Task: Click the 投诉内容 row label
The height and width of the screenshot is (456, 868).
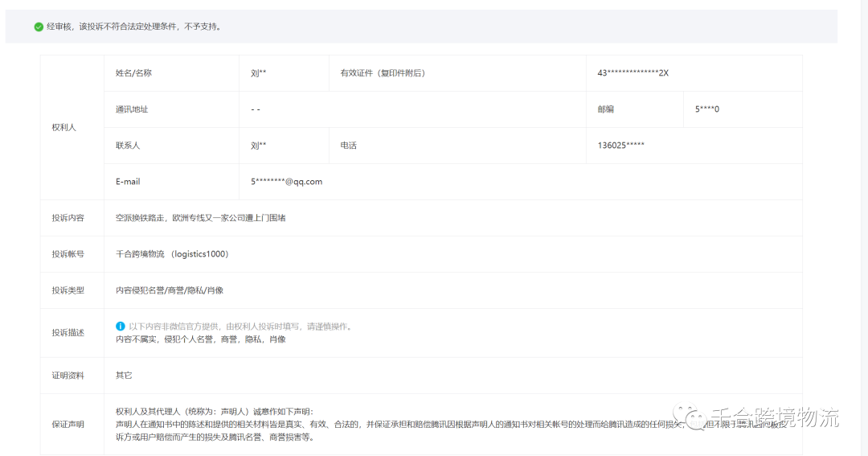Action: point(68,218)
